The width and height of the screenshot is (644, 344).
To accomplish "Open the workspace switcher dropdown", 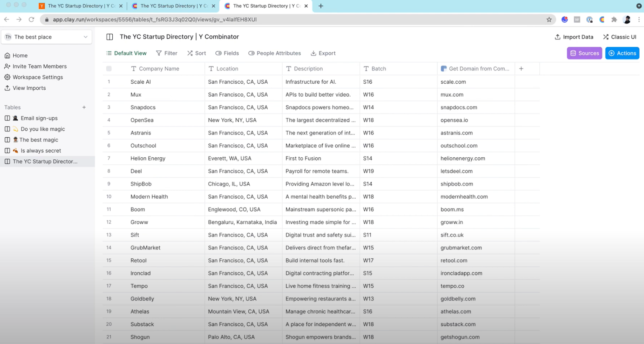I will pyautogui.click(x=46, y=37).
